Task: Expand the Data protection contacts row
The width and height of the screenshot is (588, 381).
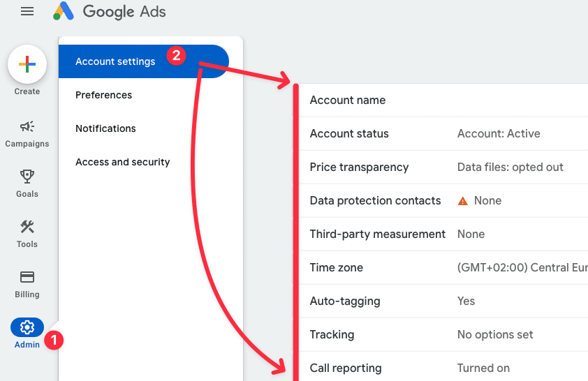Action: click(443, 200)
